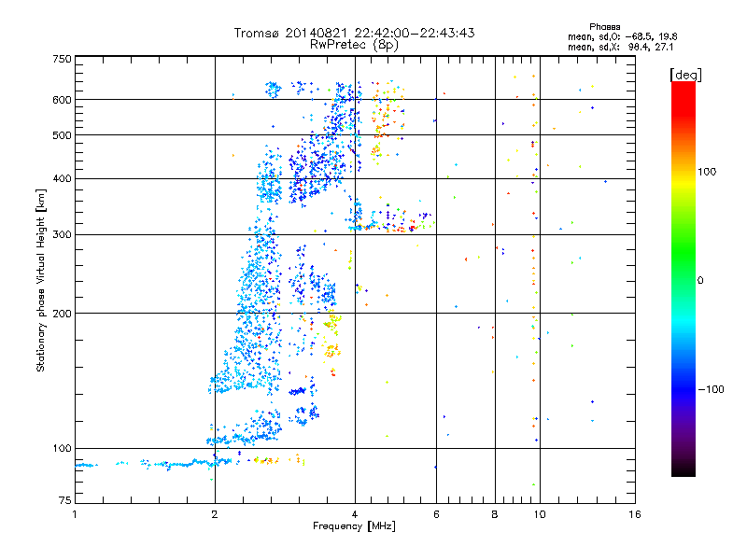The image size is (747, 560).
Task: Click y-axis tick label '200'
Action: click(x=62, y=314)
